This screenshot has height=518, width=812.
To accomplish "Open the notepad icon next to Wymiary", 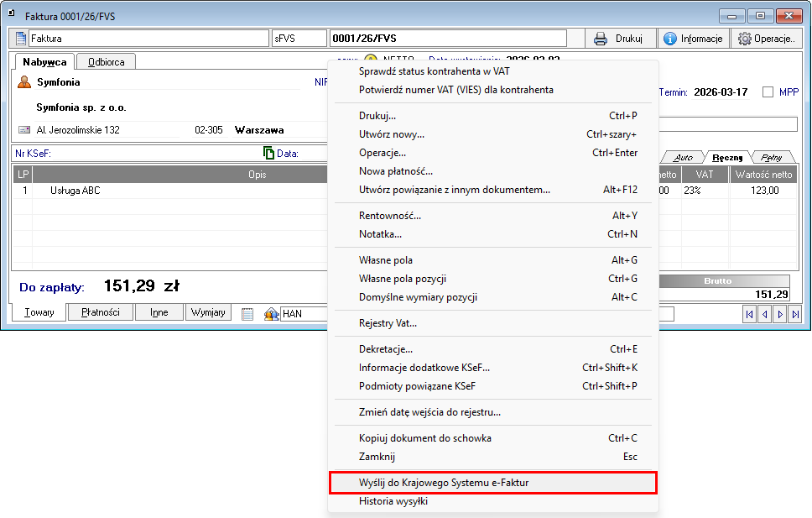I will (247, 314).
